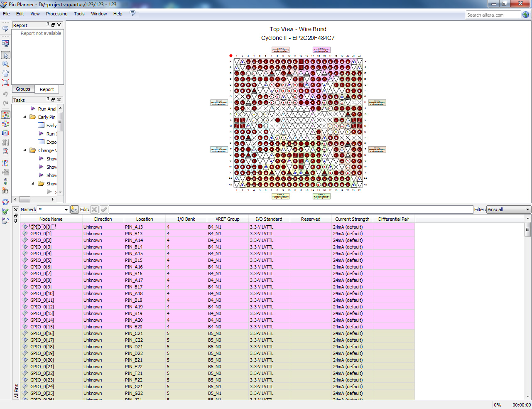Open the File menu
532x409 pixels.
pyautogui.click(x=6, y=14)
